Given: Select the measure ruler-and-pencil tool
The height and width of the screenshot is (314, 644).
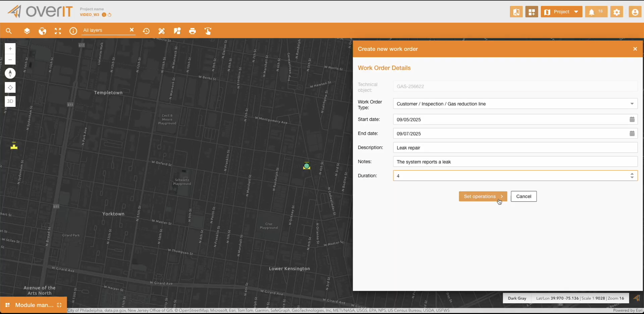Looking at the screenshot, I should [161, 31].
